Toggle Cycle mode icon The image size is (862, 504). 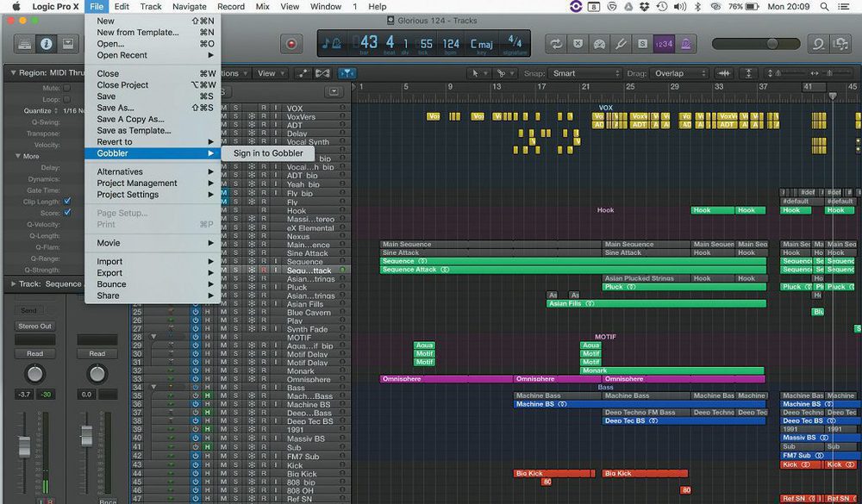click(x=556, y=44)
